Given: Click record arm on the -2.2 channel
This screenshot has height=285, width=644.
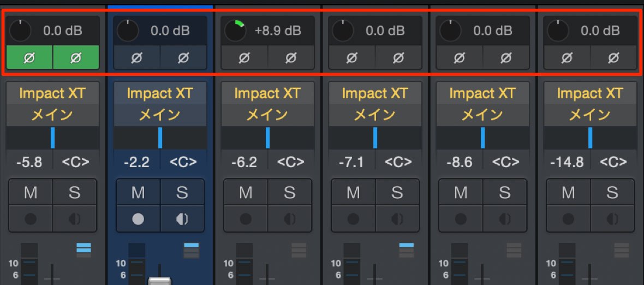Looking at the screenshot, I should pos(139,219).
